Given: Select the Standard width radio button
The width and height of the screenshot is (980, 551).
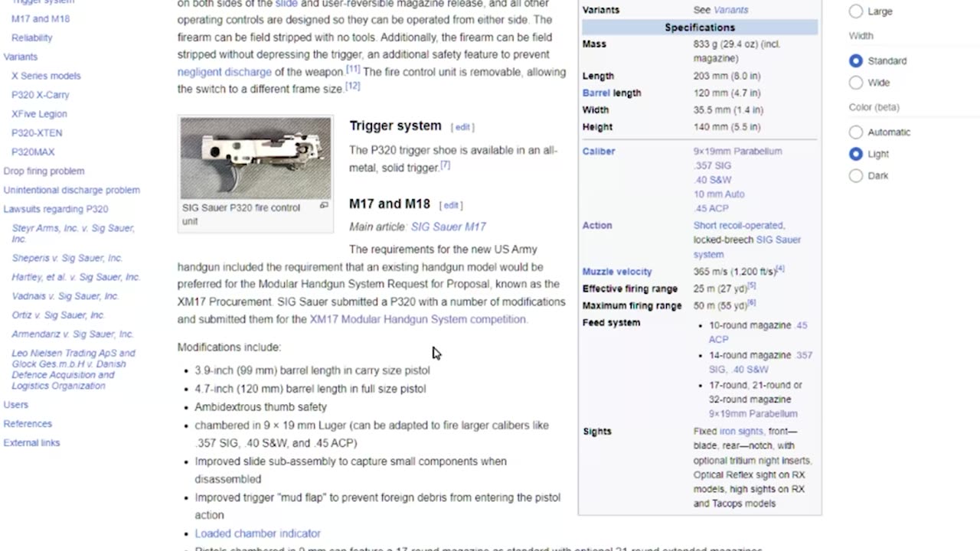Looking at the screenshot, I should click(856, 60).
